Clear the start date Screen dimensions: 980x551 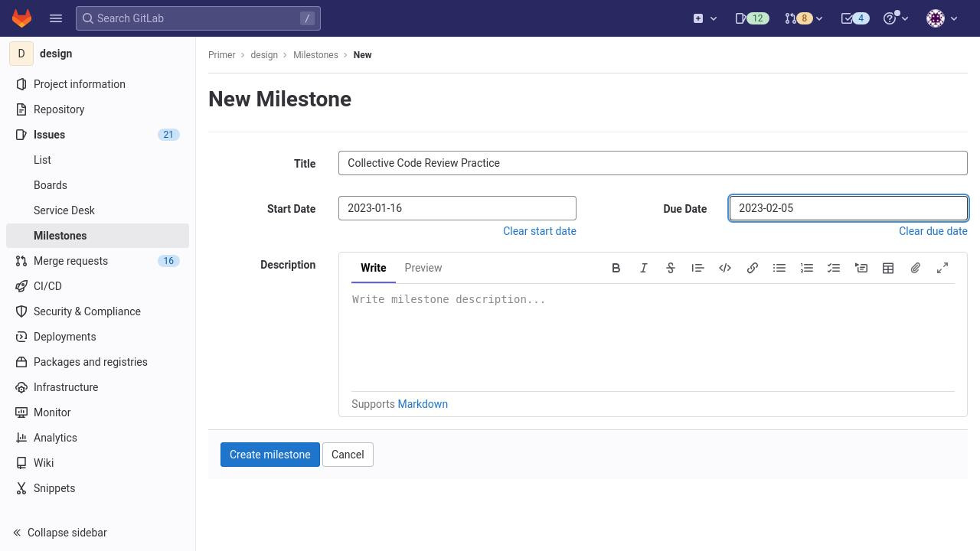[540, 231]
